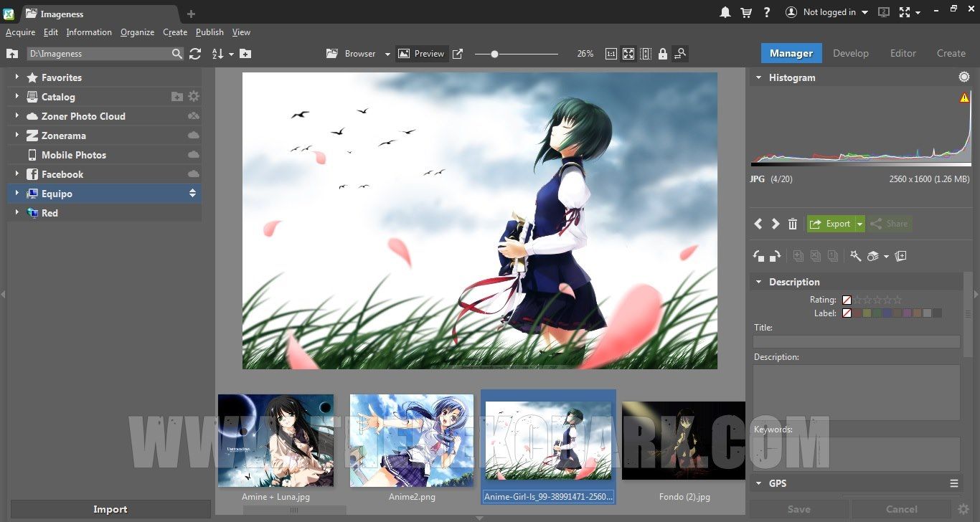Expand the Facebook tree node
980x522 pixels.
[x=17, y=174]
